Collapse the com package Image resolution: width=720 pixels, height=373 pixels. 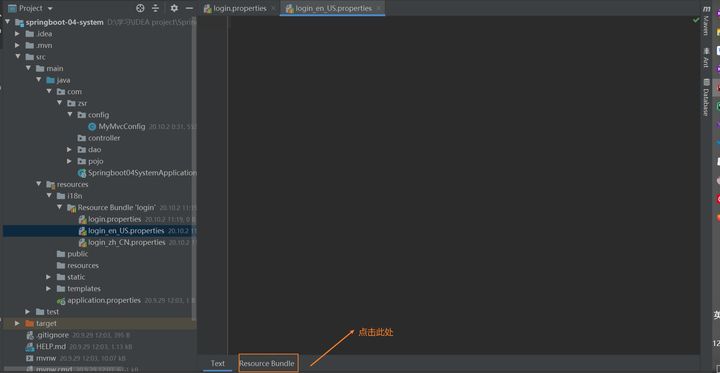(49, 91)
